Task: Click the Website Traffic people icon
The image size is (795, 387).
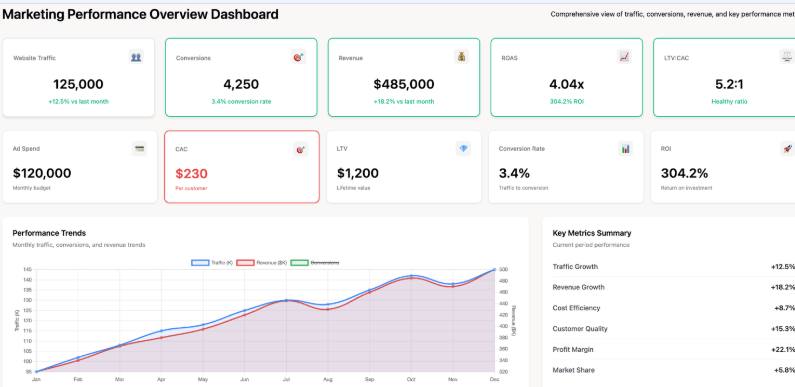Action: [x=136, y=57]
